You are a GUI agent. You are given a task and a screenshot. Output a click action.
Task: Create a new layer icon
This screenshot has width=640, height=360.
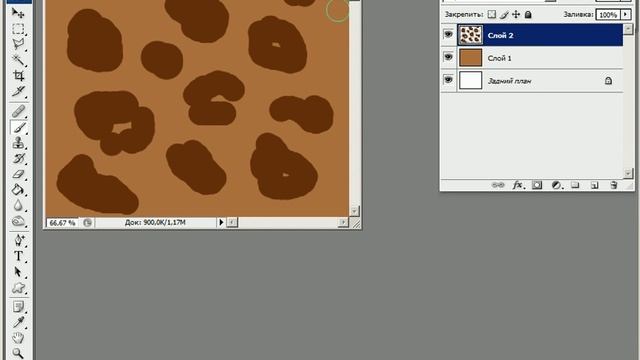point(594,185)
